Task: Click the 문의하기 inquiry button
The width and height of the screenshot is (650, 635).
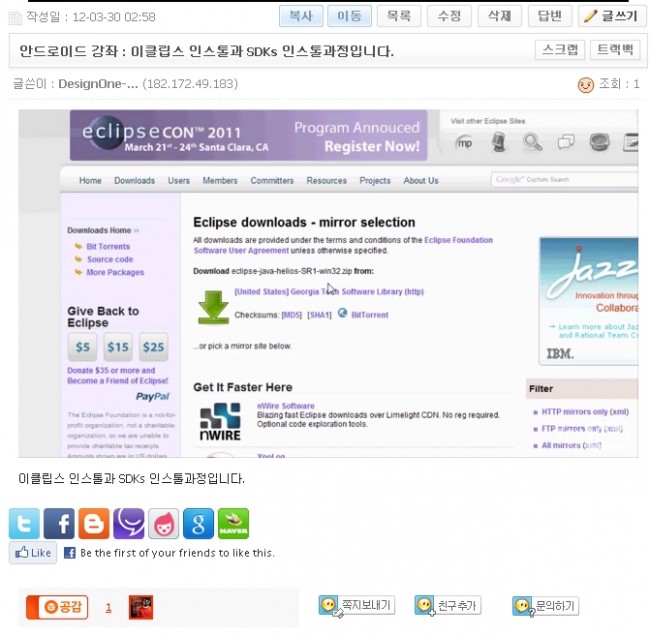Action: click(x=545, y=606)
